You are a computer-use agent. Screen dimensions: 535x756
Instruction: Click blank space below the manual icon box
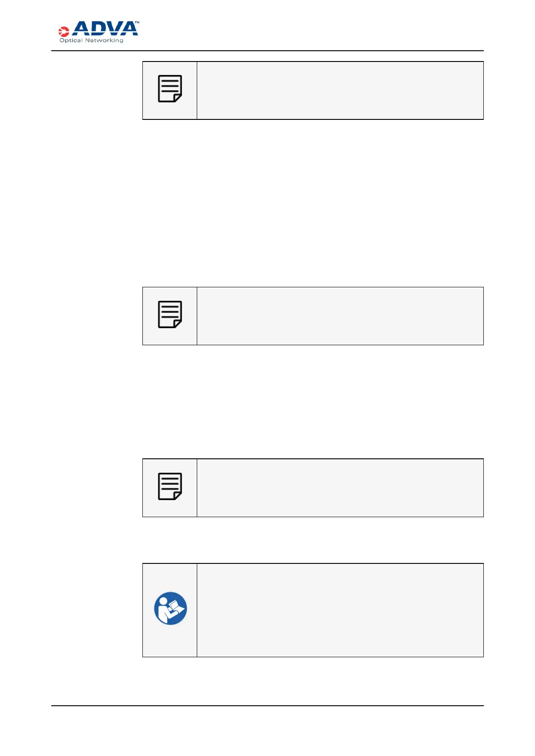point(313,680)
